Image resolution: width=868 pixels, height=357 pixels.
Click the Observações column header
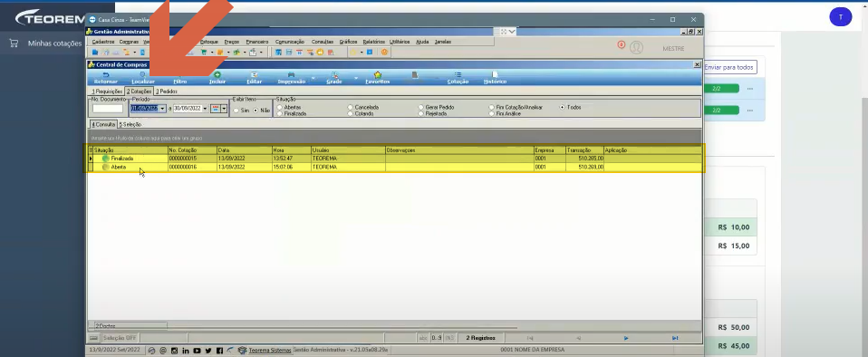click(x=458, y=150)
